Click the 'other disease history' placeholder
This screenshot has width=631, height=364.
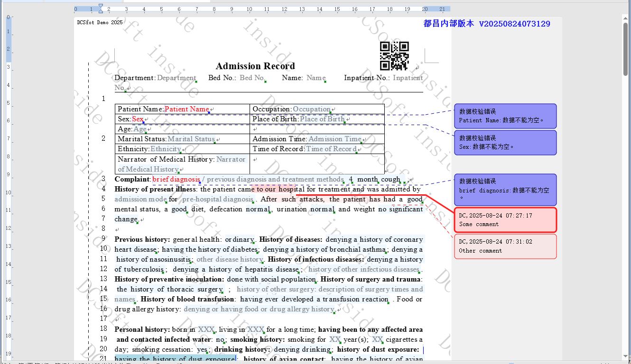230,259
